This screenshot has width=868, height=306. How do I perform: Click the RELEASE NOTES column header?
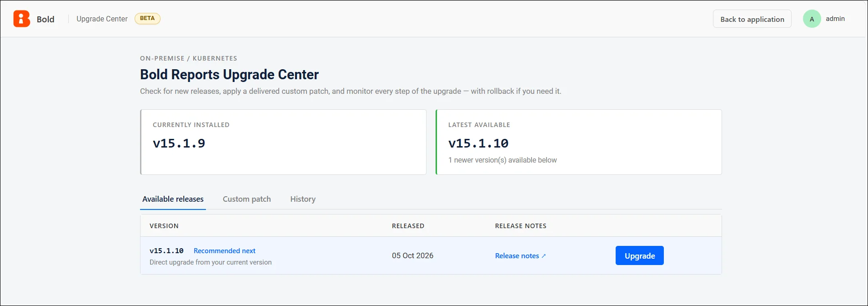pos(521,226)
